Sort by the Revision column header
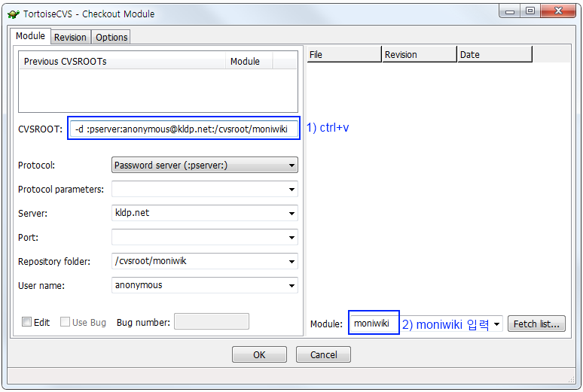Image resolution: width=583 pixels, height=392 pixels. (x=420, y=54)
